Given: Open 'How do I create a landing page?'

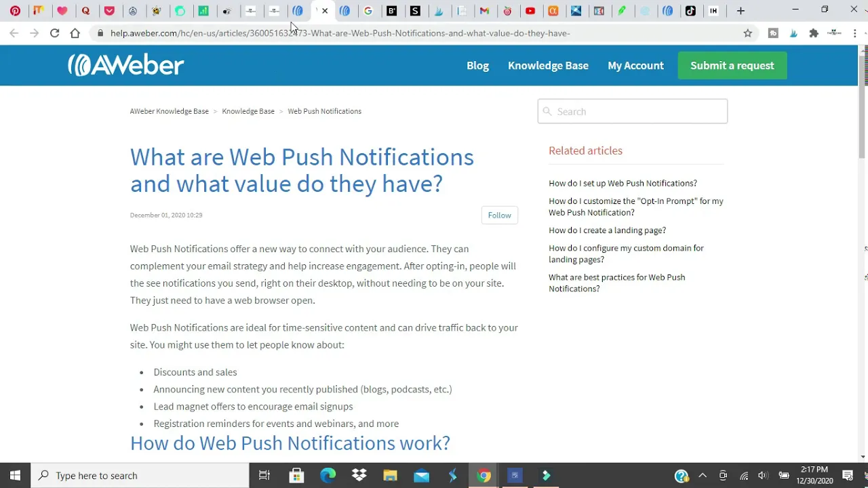Looking at the screenshot, I should pyautogui.click(x=607, y=230).
